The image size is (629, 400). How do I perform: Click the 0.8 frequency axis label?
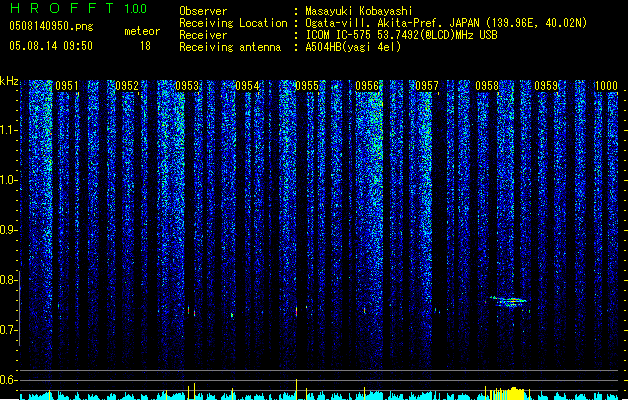click(x=8, y=280)
